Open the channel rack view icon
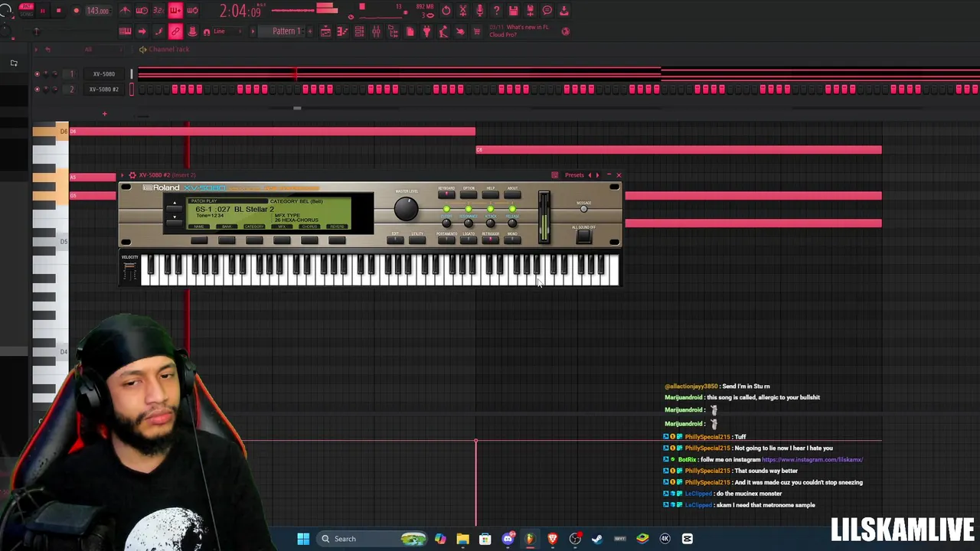Screen dimensions: 980x551 tap(359, 31)
